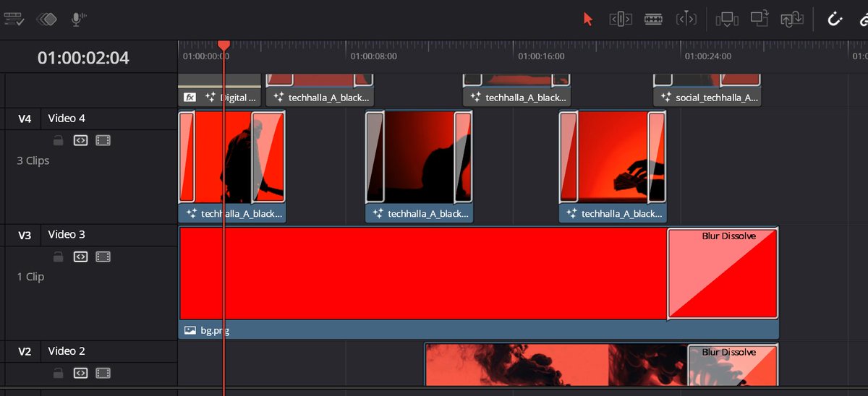Screen dimensions: 868x396
Task: Lock the Video 4 track
Action: click(59, 140)
